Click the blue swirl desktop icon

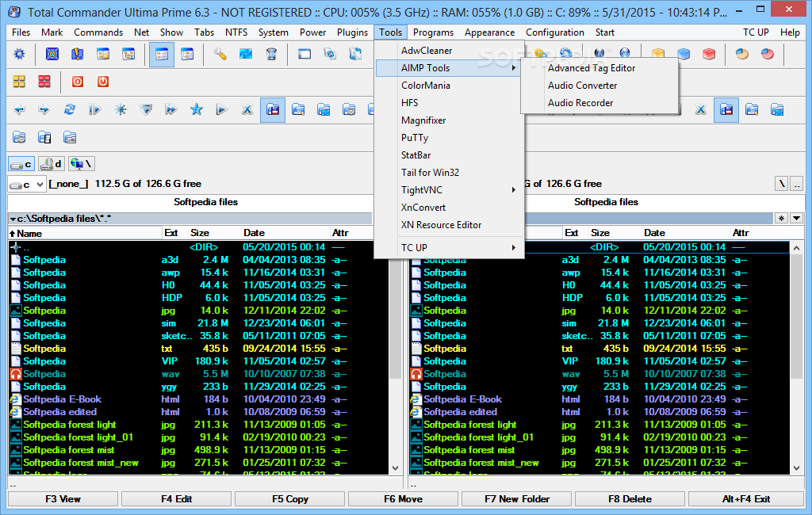246,54
